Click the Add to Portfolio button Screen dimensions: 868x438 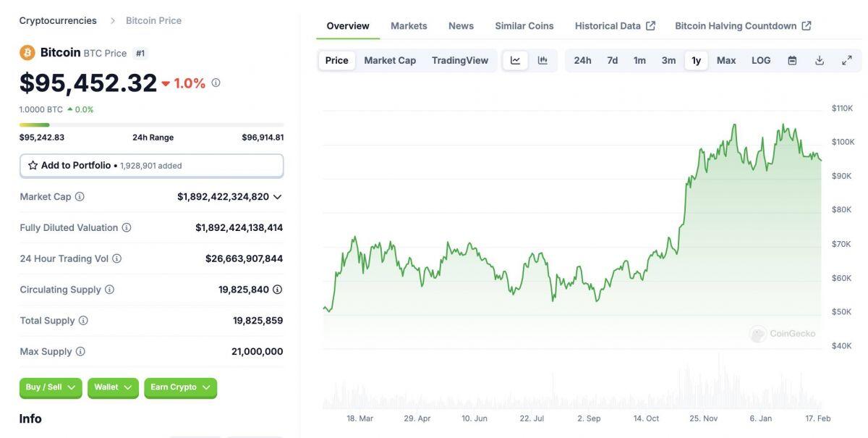point(151,166)
